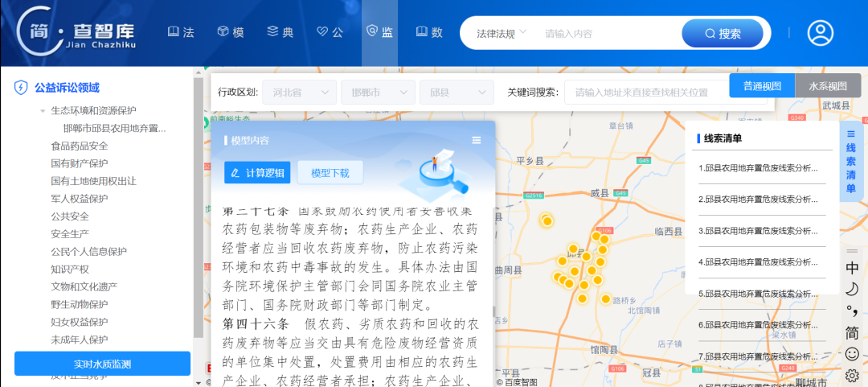Toggle the 简 simplified Chinese icon

[x=852, y=332]
